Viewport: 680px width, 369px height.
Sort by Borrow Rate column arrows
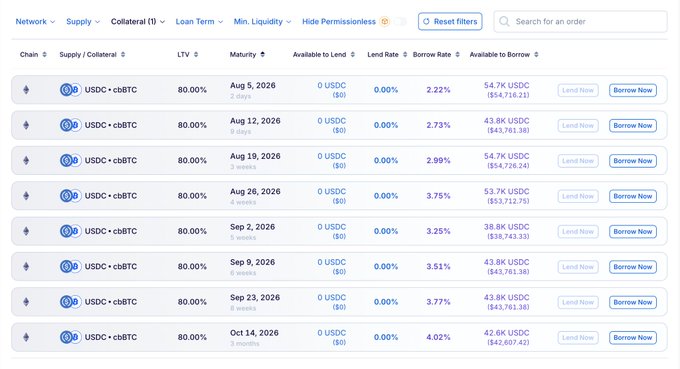458,55
